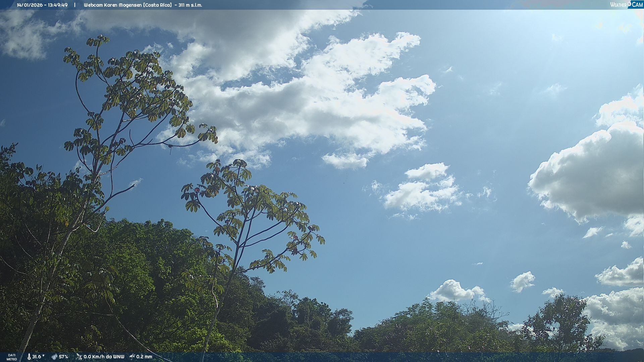Click the vertical separator after the timestamp

[75, 5]
